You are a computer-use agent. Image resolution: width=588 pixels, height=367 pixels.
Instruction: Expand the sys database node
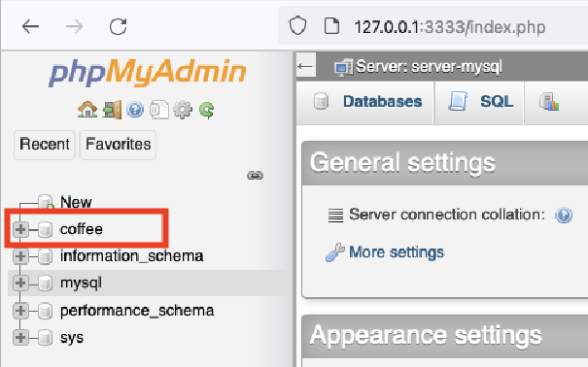(x=20, y=338)
